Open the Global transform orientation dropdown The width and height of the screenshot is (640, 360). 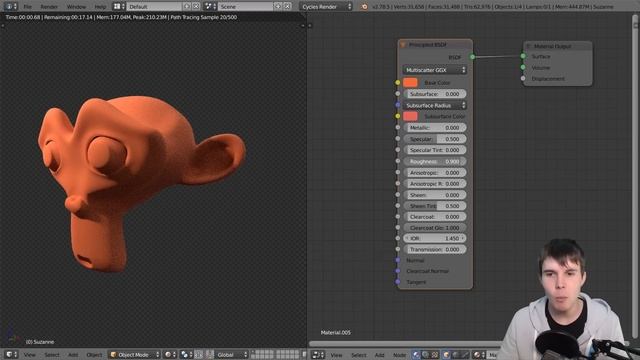click(x=231, y=355)
